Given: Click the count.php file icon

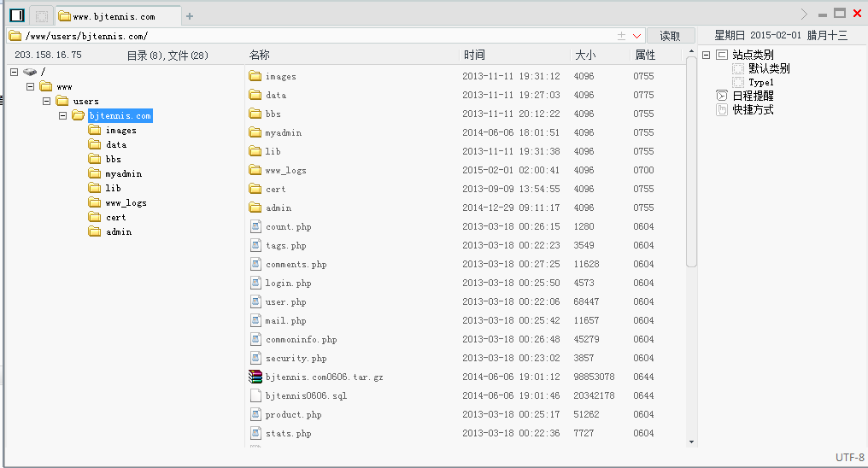Looking at the screenshot, I should click(x=255, y=226).
